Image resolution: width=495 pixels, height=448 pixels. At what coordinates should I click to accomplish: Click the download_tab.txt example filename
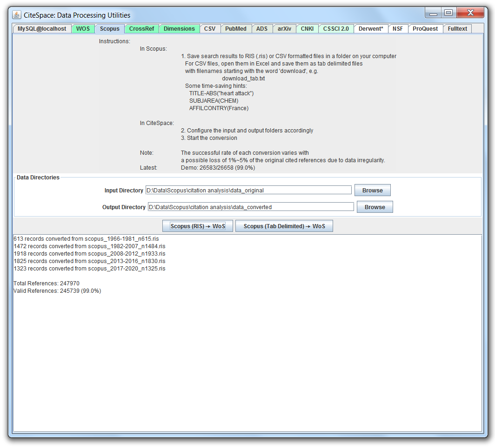(x=243, y=79)
